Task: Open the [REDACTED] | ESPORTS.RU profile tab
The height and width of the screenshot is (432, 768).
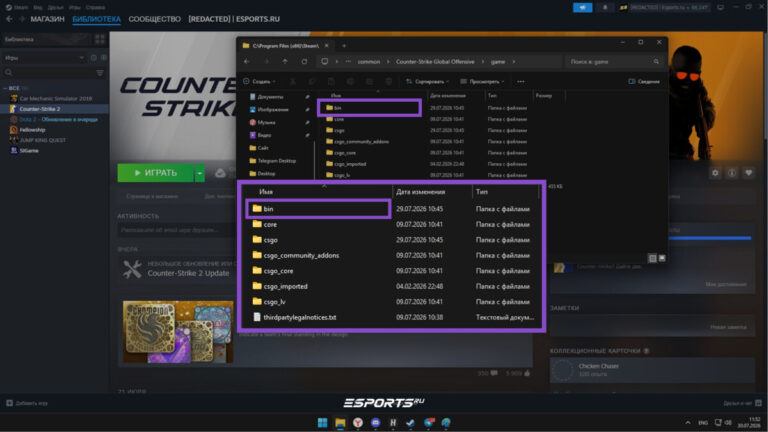Action: [234, 19]
